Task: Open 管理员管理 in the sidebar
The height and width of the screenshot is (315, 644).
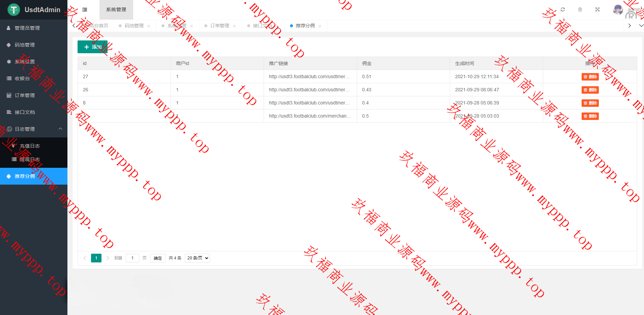Action: pyautogui.click(x=27, y=28)
